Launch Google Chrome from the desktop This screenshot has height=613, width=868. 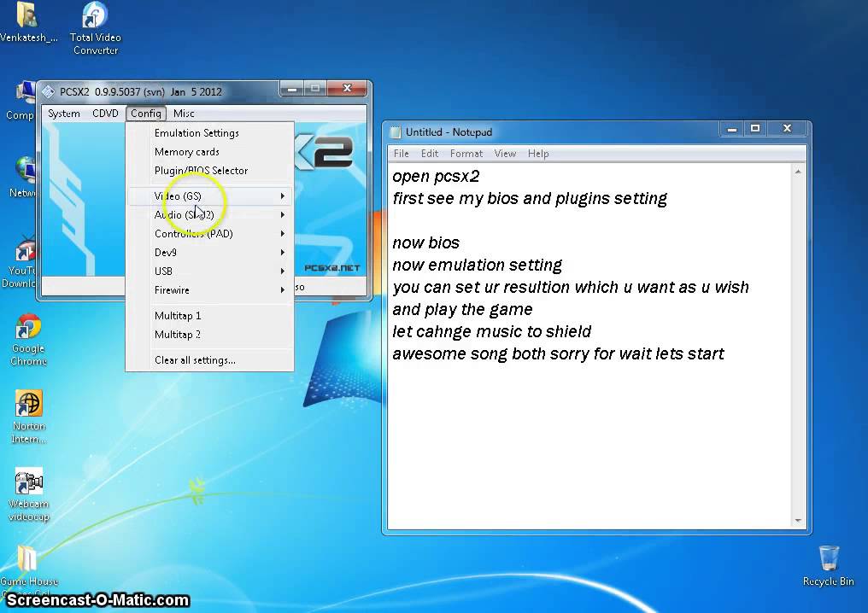click(29, 339)
